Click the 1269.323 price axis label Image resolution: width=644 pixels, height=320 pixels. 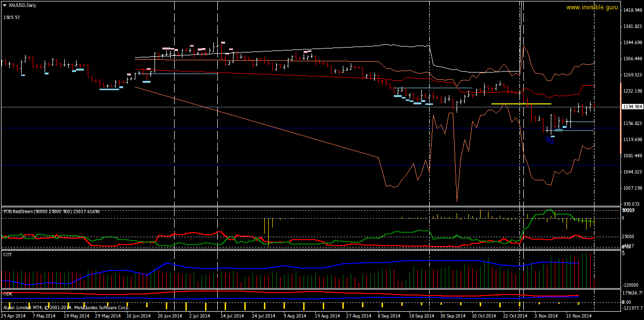pyautogui.click(x=633, y=75)
